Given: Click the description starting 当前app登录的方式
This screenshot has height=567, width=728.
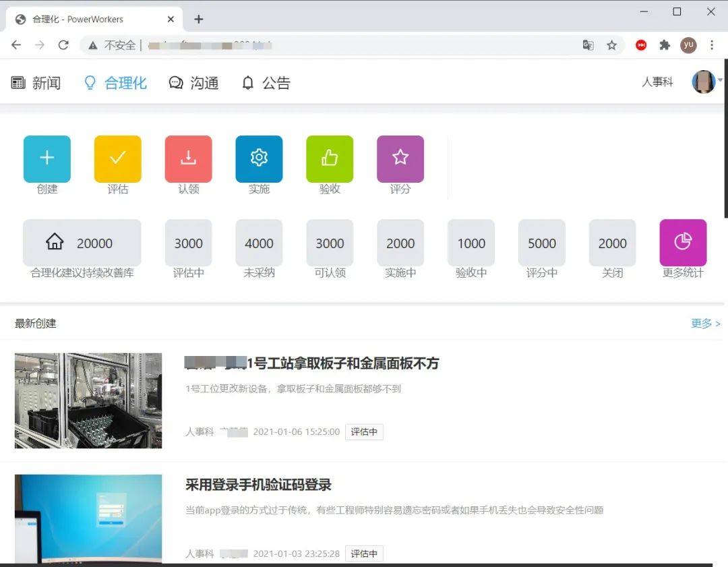Looking at the screenshot, I should [394, 510].
